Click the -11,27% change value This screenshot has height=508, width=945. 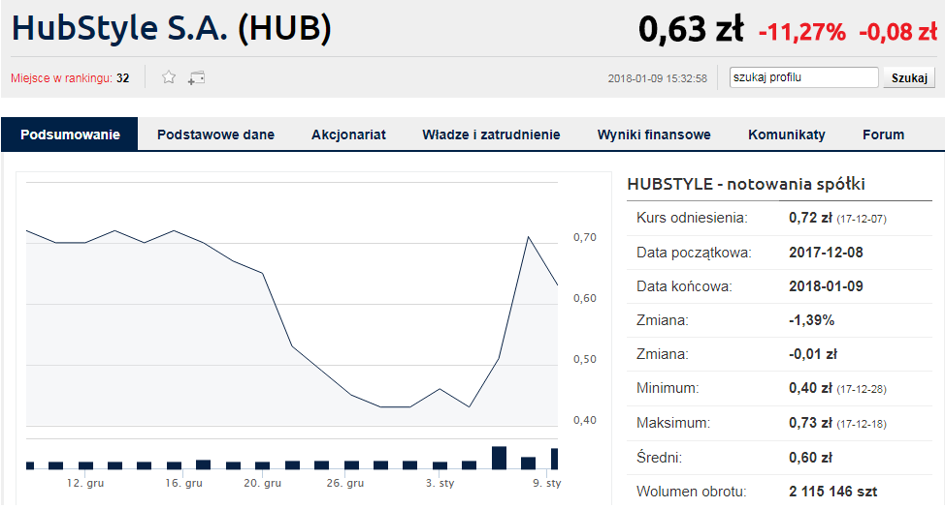coord(802,31)
